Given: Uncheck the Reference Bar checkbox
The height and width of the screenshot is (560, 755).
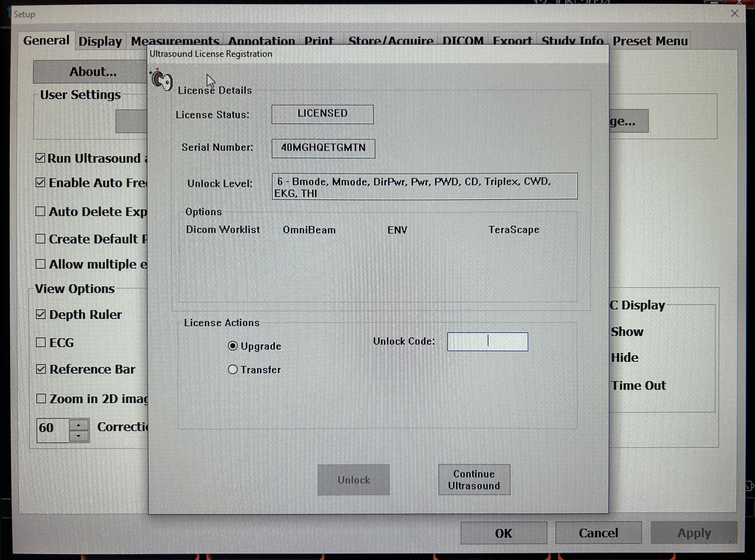Looking at the screenshot, I should [41, 369].
